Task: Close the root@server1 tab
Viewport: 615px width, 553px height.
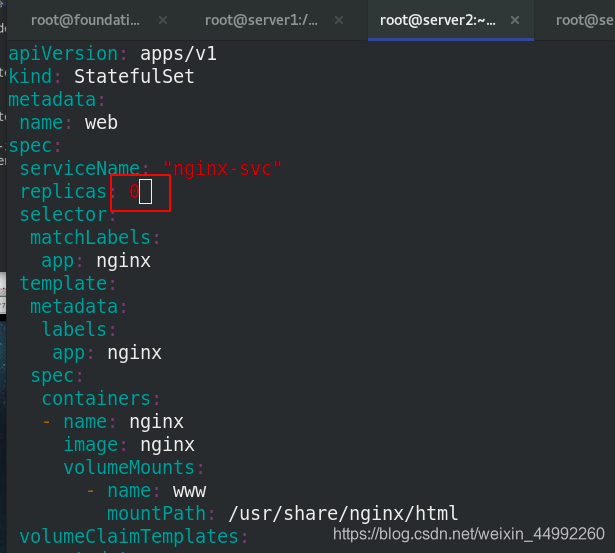Action: (339, 20)
